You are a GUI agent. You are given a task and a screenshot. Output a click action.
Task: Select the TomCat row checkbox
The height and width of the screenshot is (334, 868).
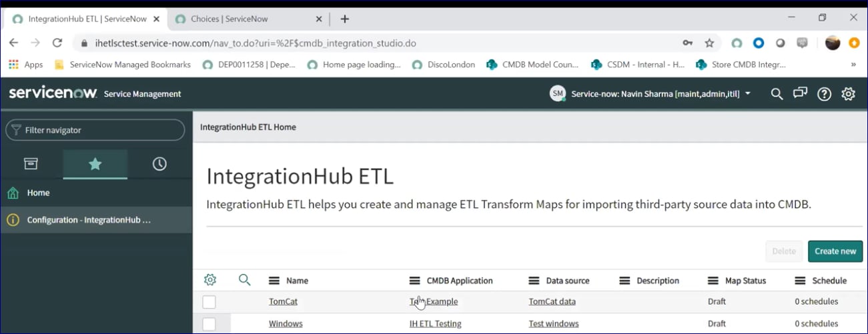coord(209,302)
